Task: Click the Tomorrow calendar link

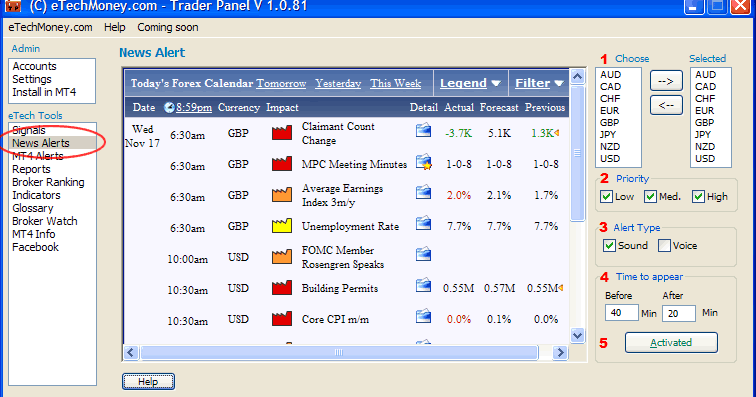Action: (x=281, y=83)
